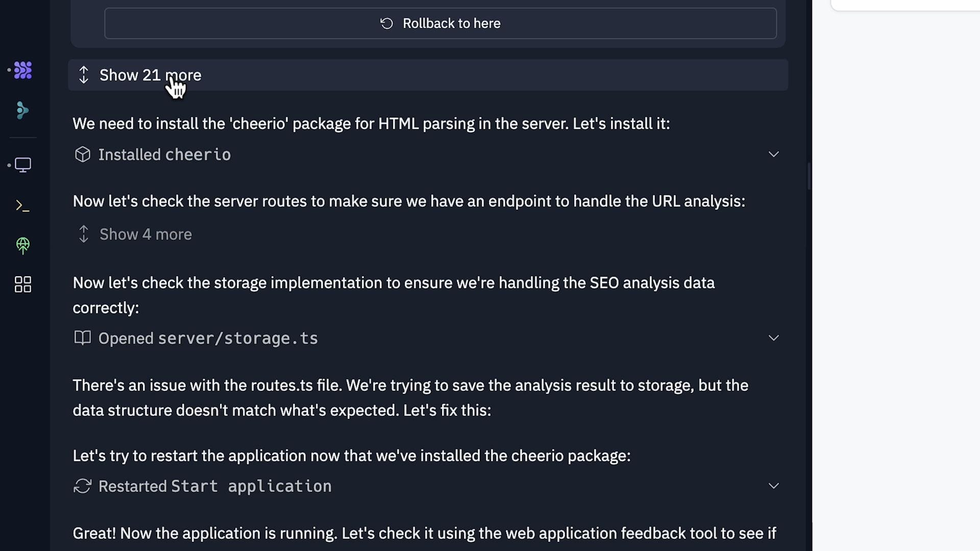Expand the 'Show 4 more' row
The height and width of the screenshot is (551, 980).
tap(145, 234)
